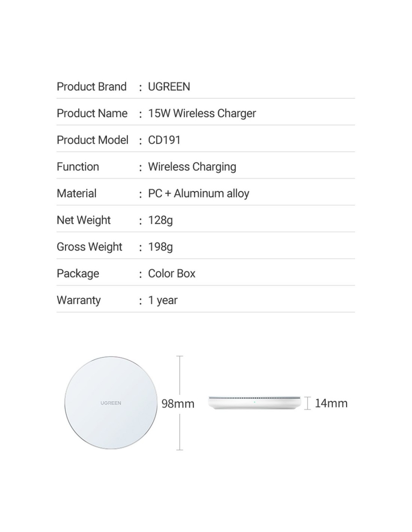Click the UGREEN logo on the charger
This screenshot has width=412, height=532.
coord(111,403)
